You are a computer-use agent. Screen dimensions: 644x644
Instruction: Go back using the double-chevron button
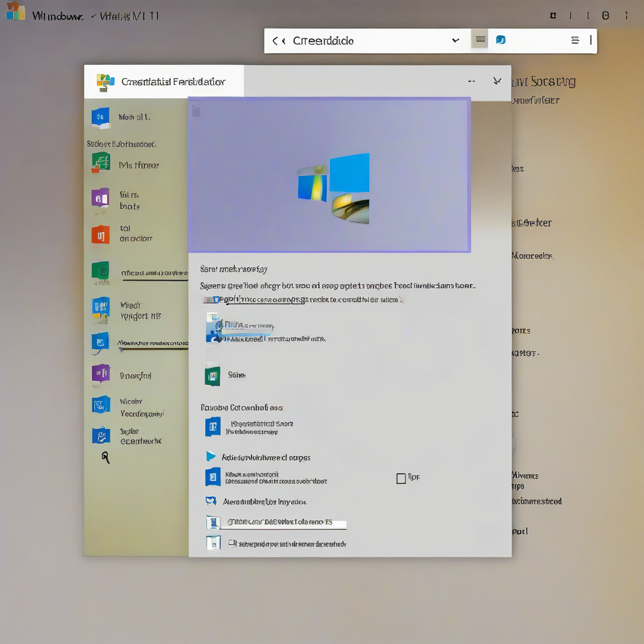pos(277,41)
